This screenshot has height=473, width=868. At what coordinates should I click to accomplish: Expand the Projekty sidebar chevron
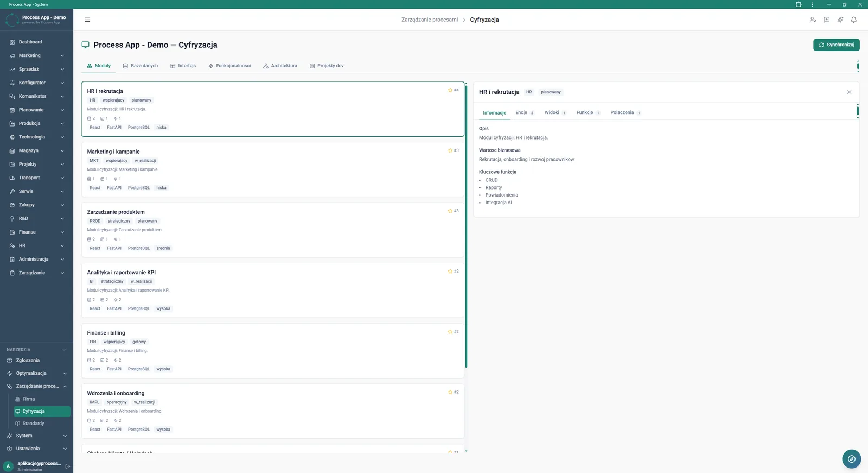coord(62,164)
